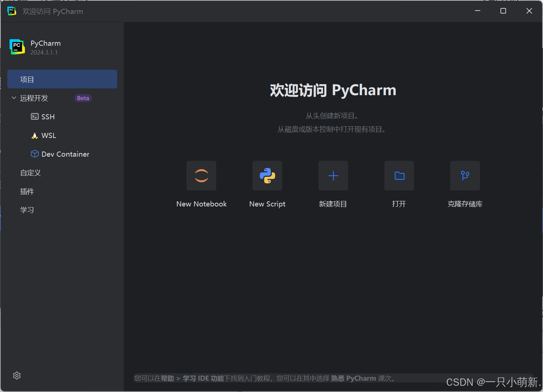This screenshot has width=543, height=392.
Task: Maximize the PyCharm welcome window
Action: pos(503,11)
